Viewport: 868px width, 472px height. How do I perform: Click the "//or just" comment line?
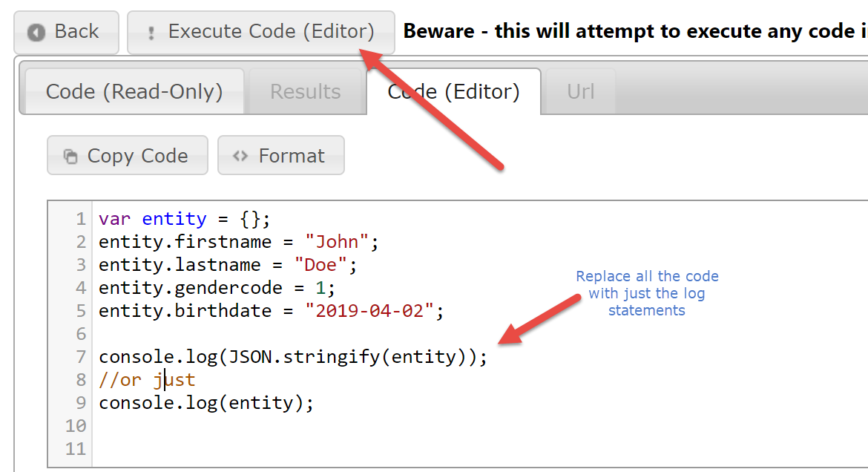click(146, 380)
